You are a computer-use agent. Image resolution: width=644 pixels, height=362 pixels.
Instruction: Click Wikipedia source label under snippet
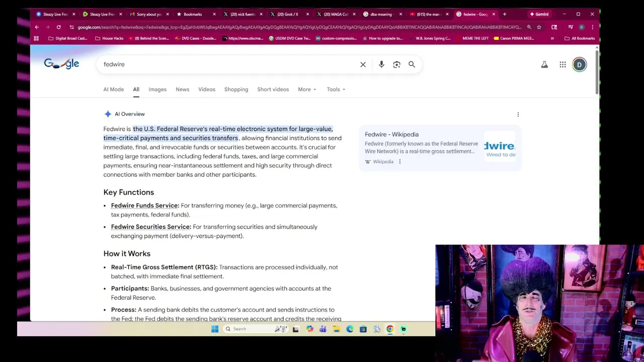point(383,161)
